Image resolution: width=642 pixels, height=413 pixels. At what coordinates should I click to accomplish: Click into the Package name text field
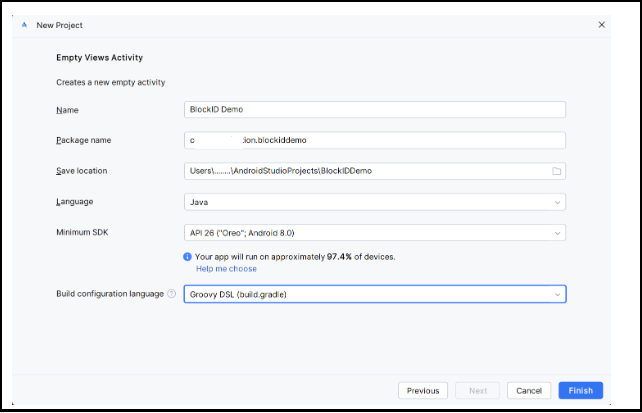coord(375,141)
